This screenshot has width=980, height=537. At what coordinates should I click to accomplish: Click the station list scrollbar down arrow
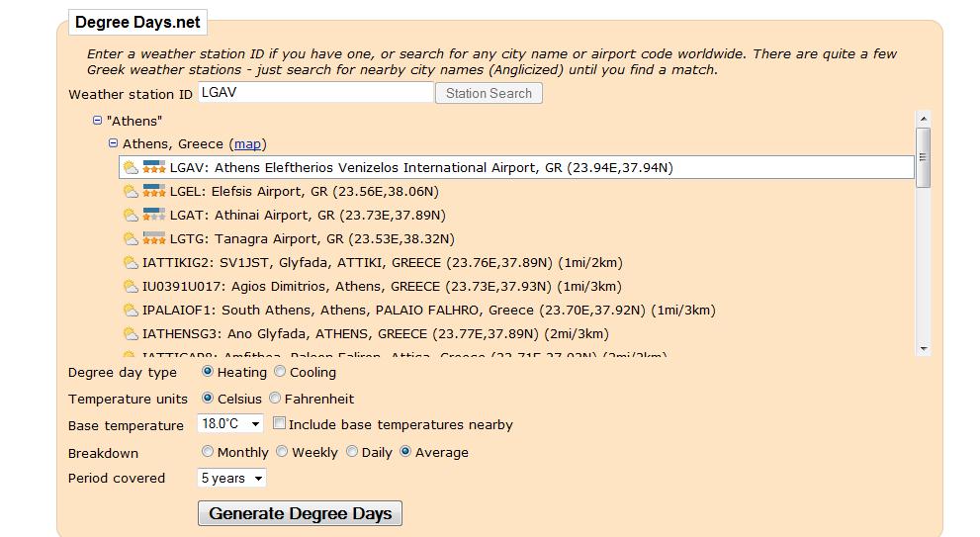click(924, 349)
